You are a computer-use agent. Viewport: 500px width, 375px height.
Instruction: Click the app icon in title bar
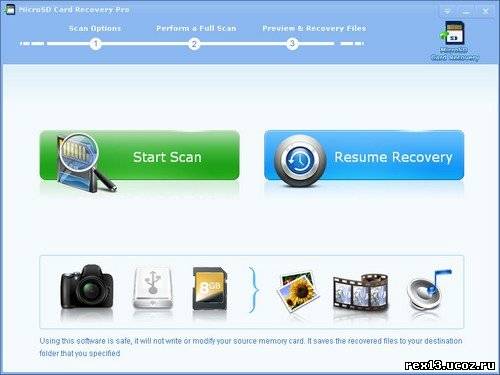[x=10, y=10]
